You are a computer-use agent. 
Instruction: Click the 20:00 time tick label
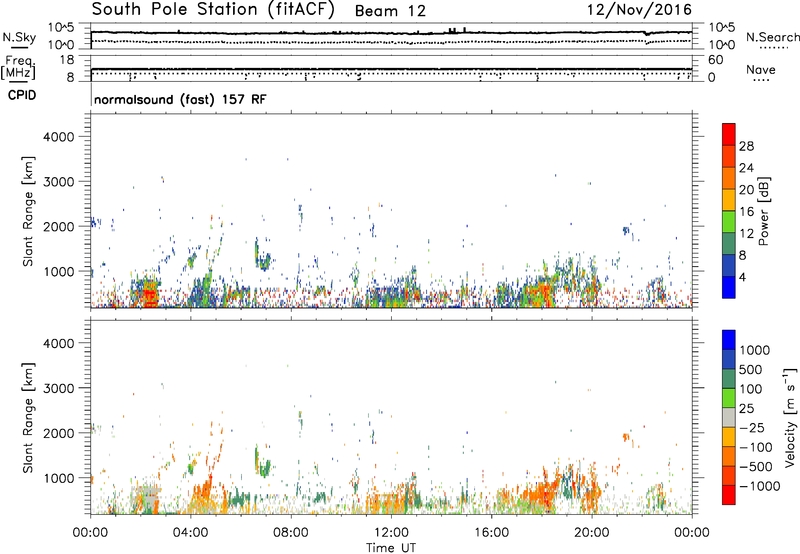click(x=592, y=533)
